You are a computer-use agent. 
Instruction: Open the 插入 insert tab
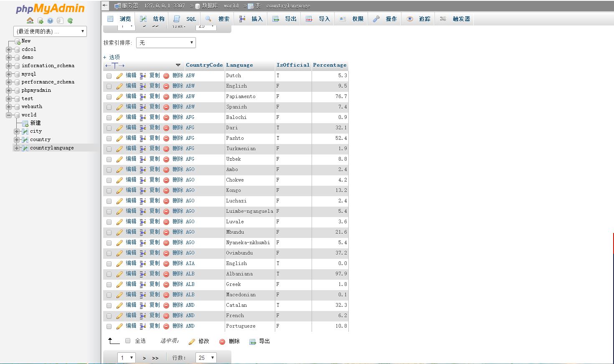click(251, 19)
